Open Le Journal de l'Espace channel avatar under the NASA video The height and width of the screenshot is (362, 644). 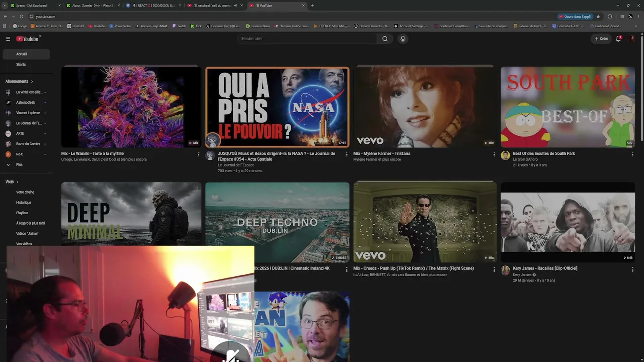click(210, 155)
